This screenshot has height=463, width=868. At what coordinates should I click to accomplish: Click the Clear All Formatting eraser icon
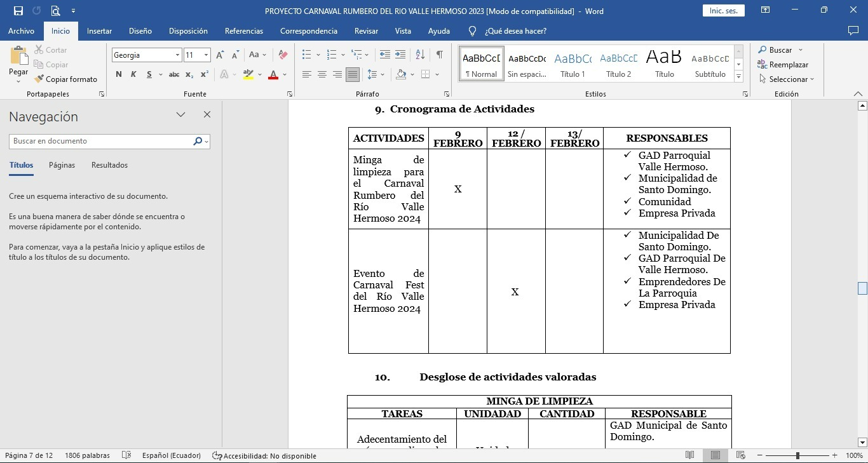click(283, 55)
